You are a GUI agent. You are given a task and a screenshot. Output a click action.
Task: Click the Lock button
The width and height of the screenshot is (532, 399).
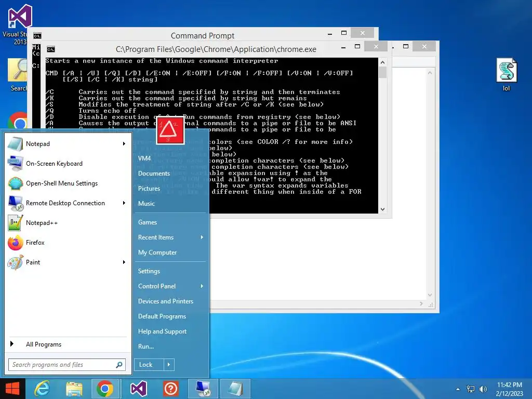coord(149,365)
